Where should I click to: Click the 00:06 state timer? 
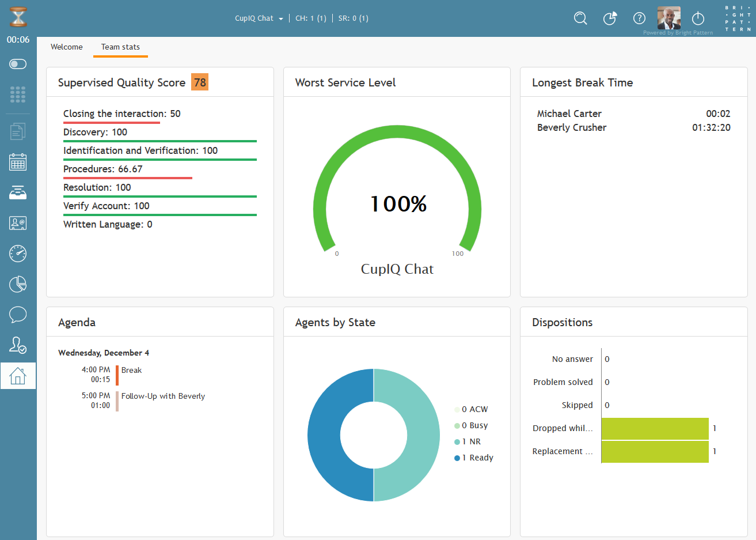point(18,40)
